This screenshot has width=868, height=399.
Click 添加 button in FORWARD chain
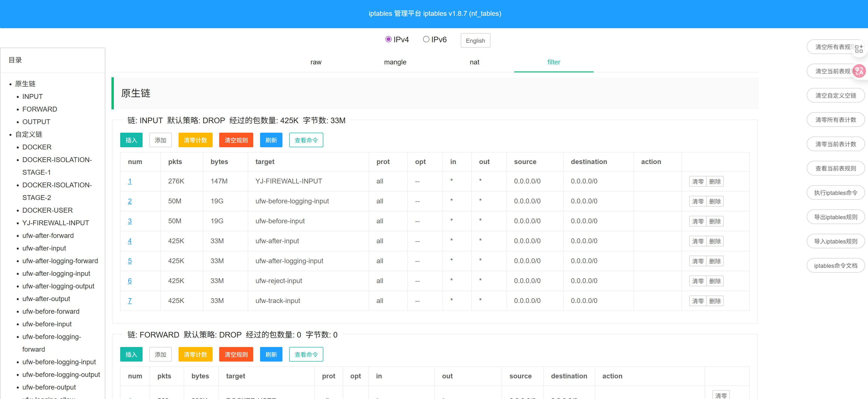(160, 354)
